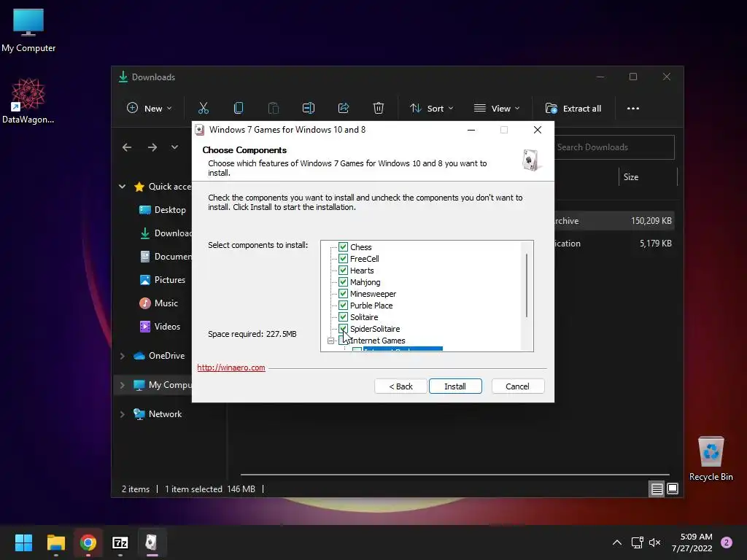
Task: Select the DataWagon desktop shortcut
Action: [x=28, y=101]
